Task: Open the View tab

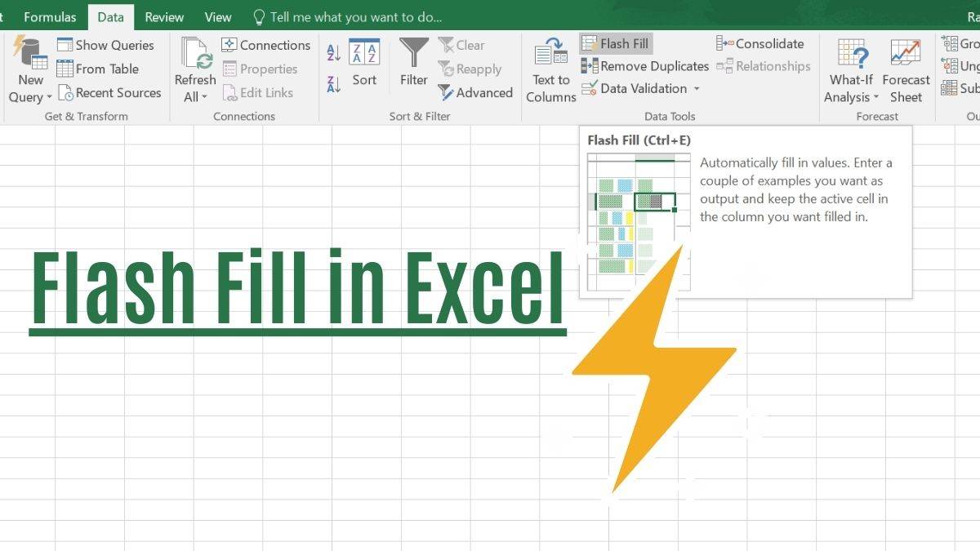Action: (x=218, y=16)
